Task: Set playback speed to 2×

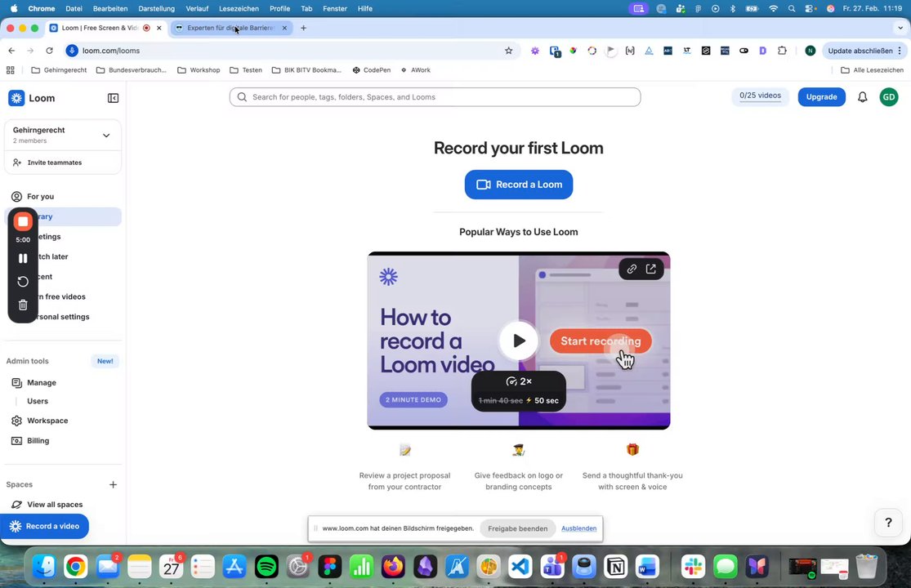Action: [x=519, y=381]
